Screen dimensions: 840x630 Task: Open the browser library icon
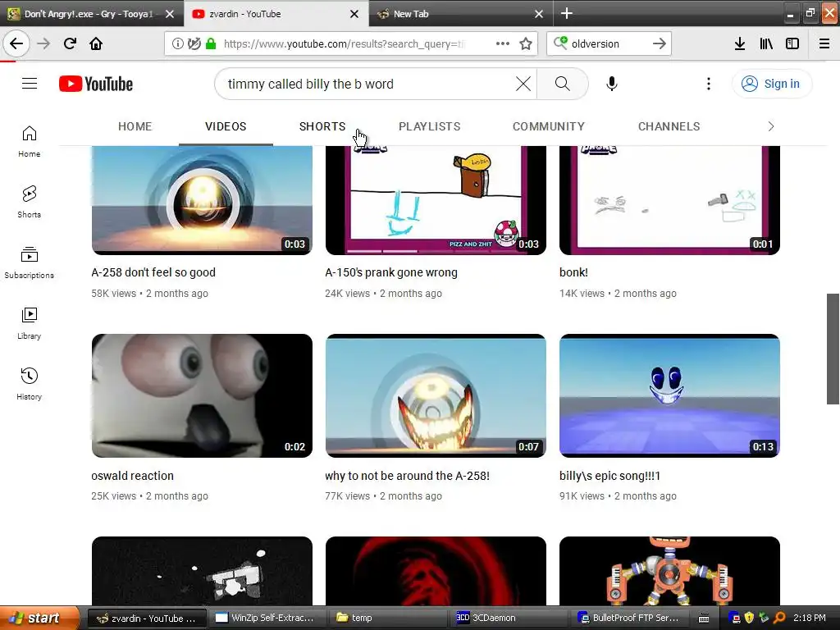pyautogui.click(x=766, y=43)
